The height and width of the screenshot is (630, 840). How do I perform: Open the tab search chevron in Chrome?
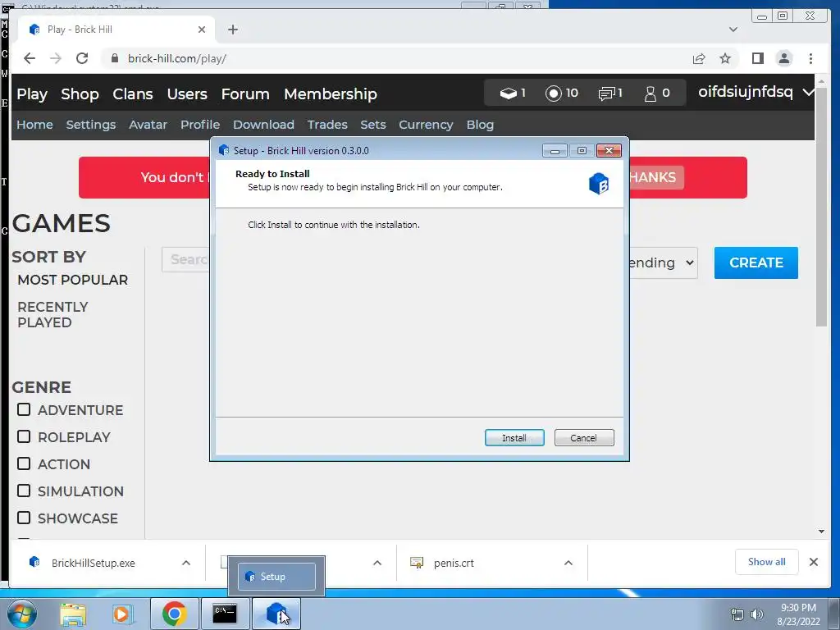pyautogui.click(x=733, y=30)
